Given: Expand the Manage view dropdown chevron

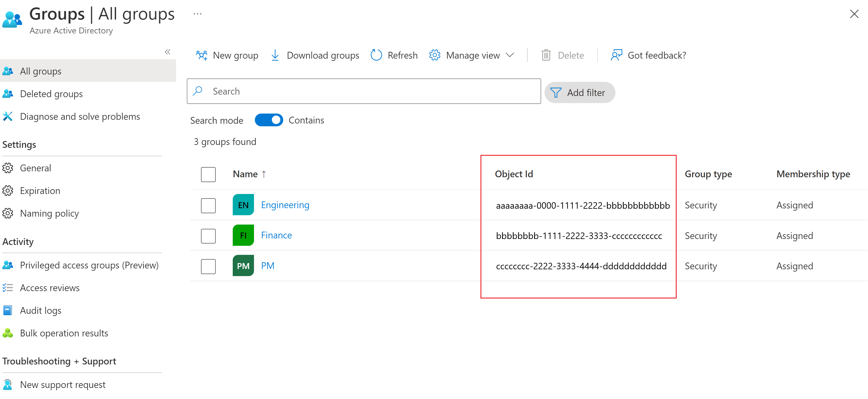Looking at the screenshot, I should tap(510, 55).
